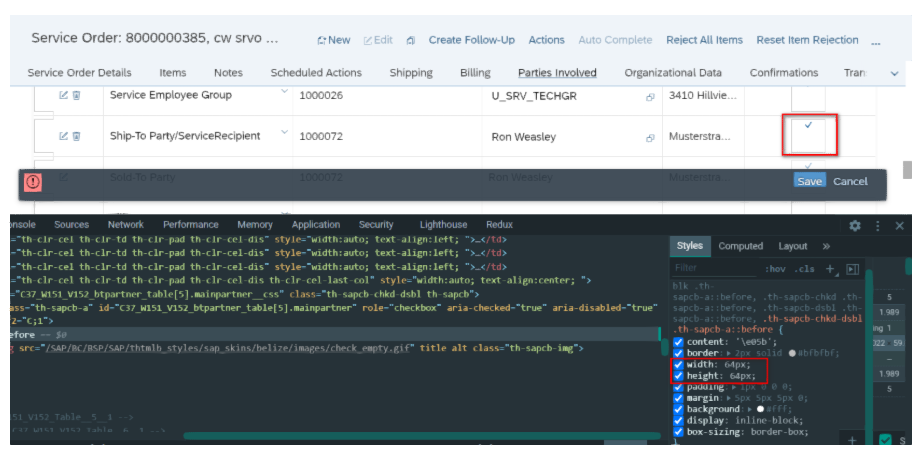
Task: Uncheck the margin CSS property
Action: click(x=678, y=398)
